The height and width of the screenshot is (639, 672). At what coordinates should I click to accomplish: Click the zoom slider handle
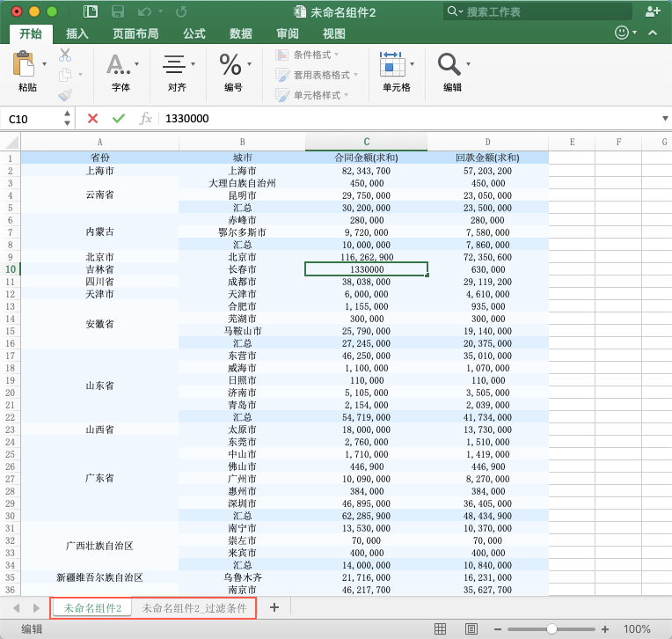click(x=551, y=629)
